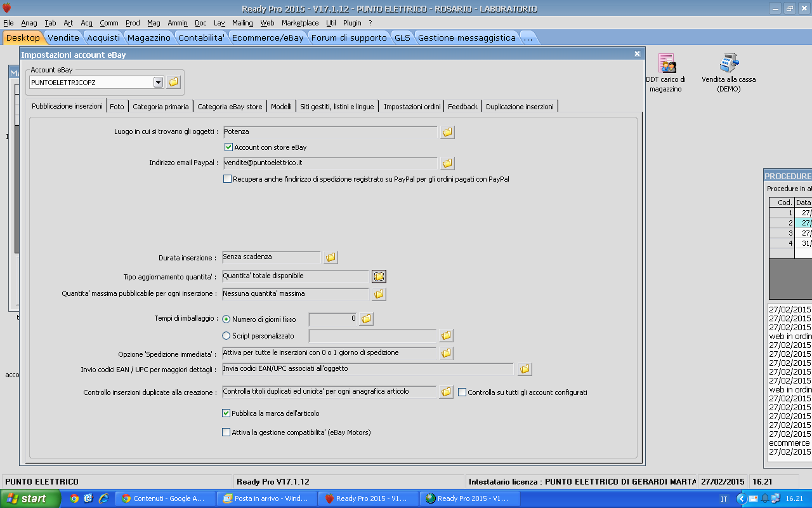The image size is (812, 508).
Task: Open folder icon for Durata inserzione
Action: coord(331,257)
